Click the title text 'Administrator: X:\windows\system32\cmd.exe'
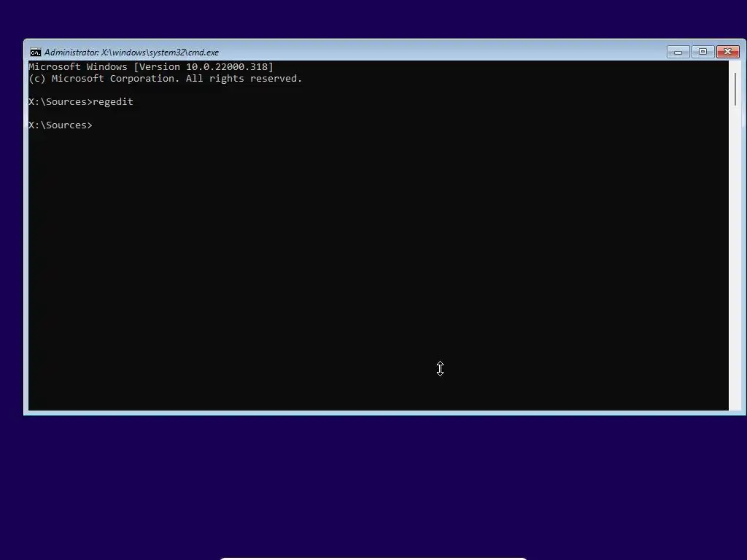This screenshot has width=747, height=560. pos(131,52)
